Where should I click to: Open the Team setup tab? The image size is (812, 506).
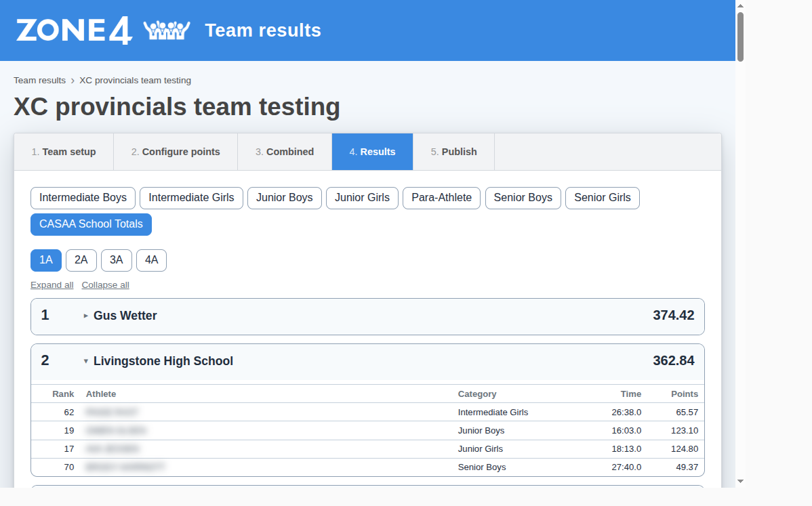(x=64, y=152)
